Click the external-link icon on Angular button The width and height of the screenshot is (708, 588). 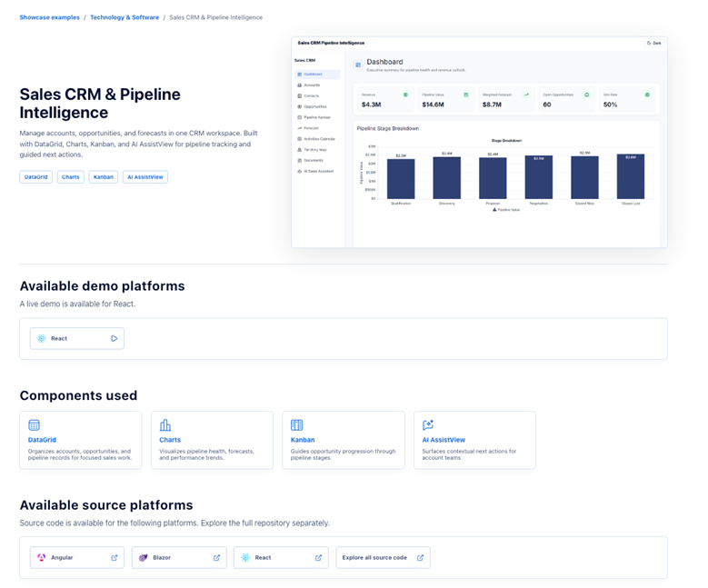click(115, 558)
